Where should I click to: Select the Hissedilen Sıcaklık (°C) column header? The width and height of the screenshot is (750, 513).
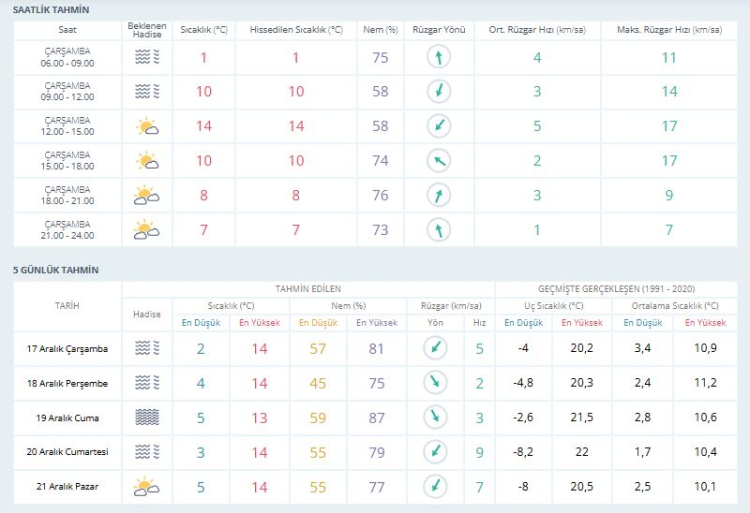coord(296,30)
